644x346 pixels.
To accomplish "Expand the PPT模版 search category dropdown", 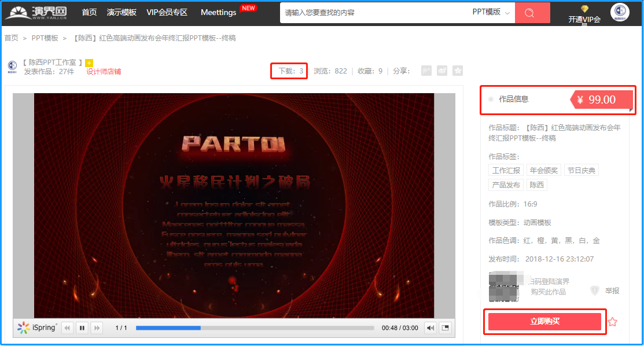I will click(x=491, y=12).
